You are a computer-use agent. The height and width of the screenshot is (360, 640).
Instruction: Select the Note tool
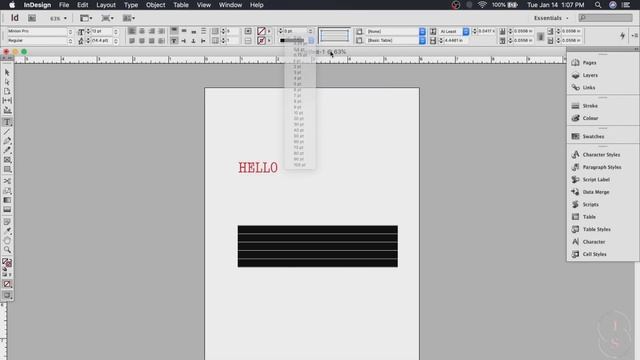(7, 222)
